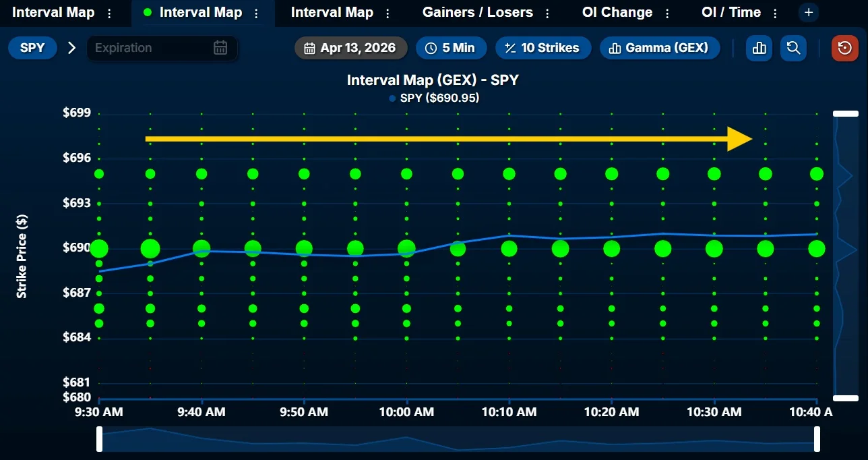Click the left handle of time range slider

coord(100,439)
